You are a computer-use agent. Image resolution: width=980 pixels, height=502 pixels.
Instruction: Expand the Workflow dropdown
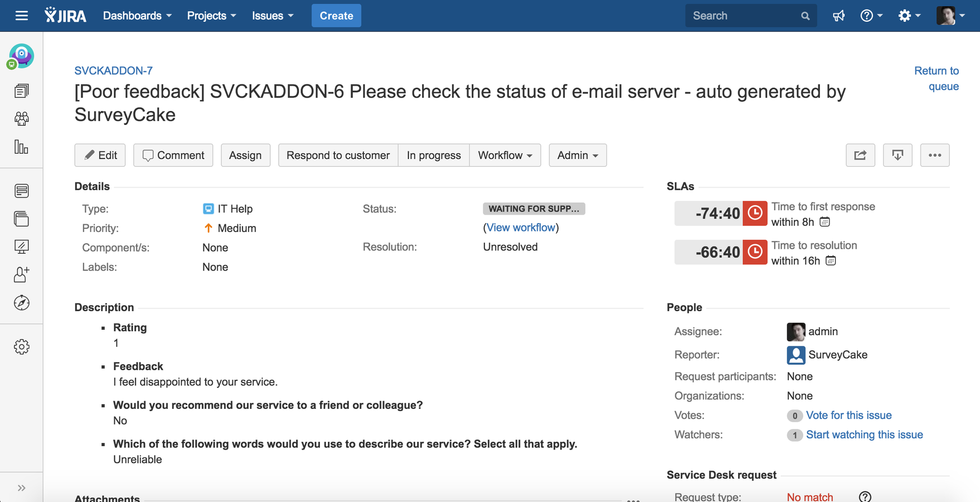(505, 155)
